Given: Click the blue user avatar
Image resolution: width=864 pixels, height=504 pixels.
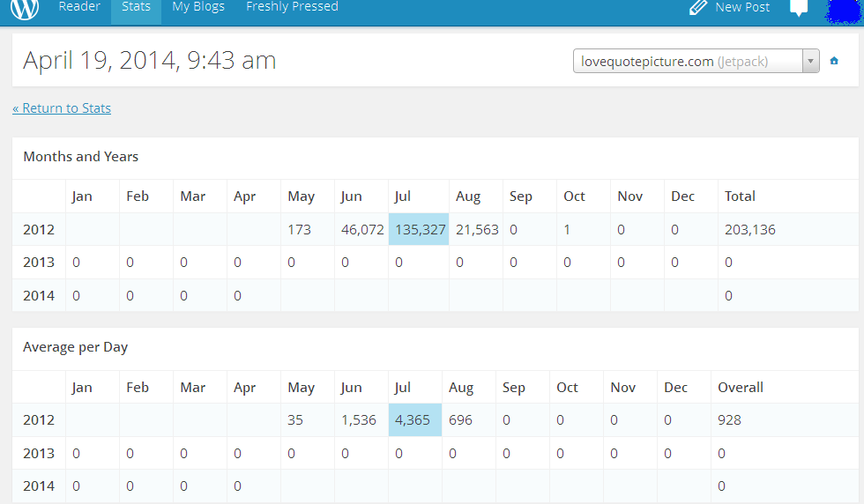Looking at the screenshot, I should (845, 11).
